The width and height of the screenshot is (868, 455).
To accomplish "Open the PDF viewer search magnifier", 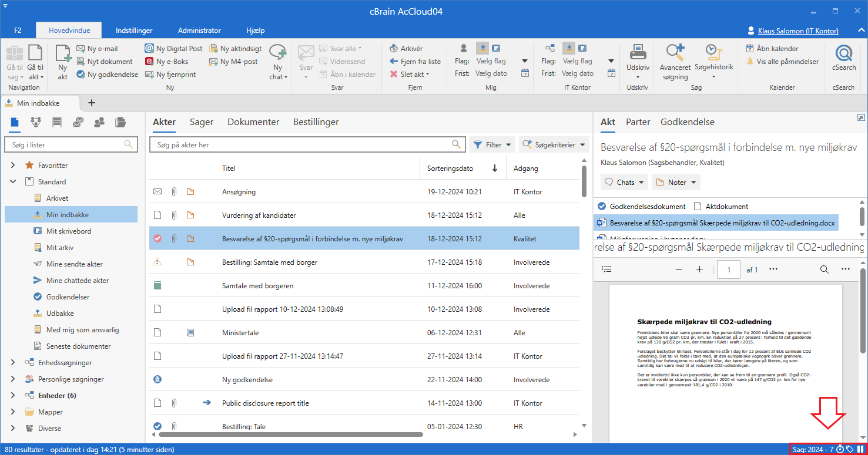I will [x=824, y=269].
